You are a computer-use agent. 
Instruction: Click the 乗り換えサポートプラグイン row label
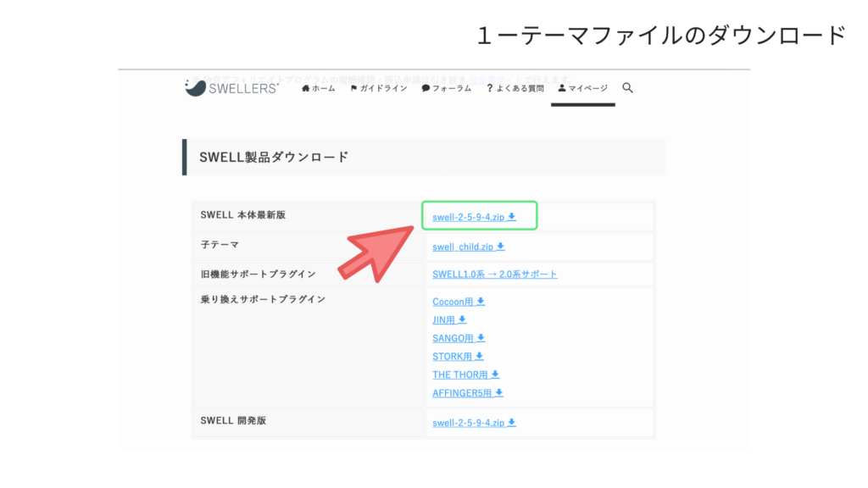coord(263,299)
